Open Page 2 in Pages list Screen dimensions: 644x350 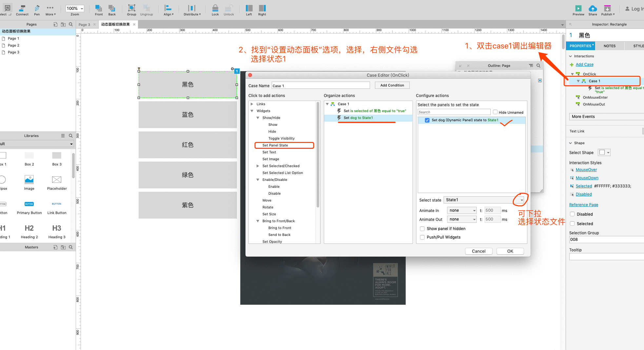[x=13, y=45]
